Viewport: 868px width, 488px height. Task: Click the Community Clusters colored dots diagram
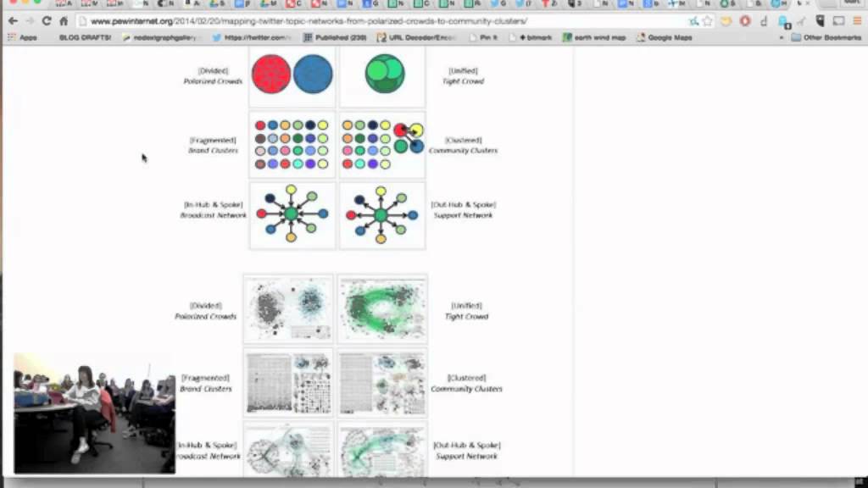tap(382, 145)
